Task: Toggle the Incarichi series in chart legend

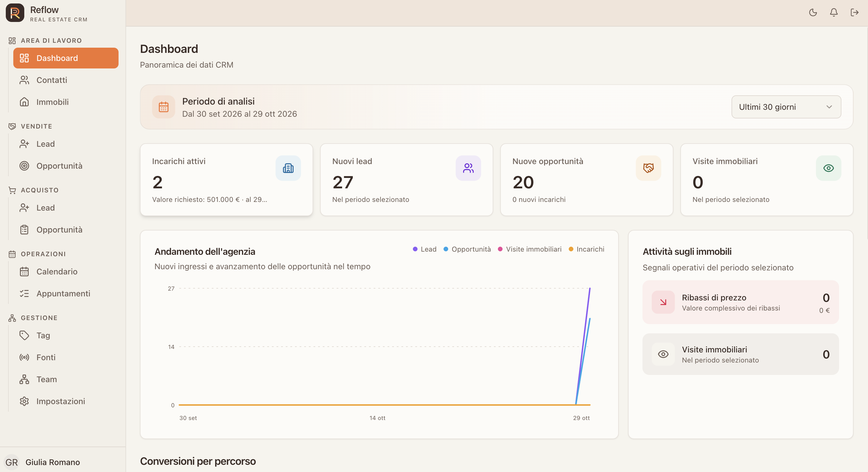Action: pos(586,249)
